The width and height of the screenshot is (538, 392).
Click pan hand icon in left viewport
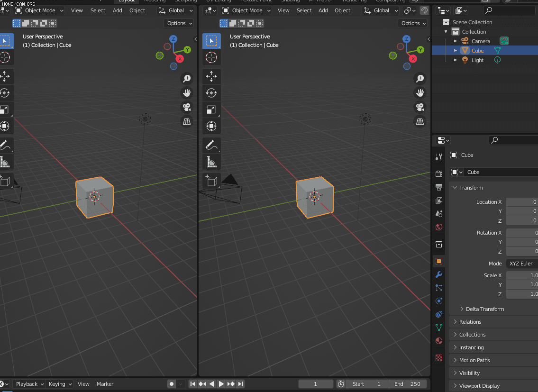187,93
